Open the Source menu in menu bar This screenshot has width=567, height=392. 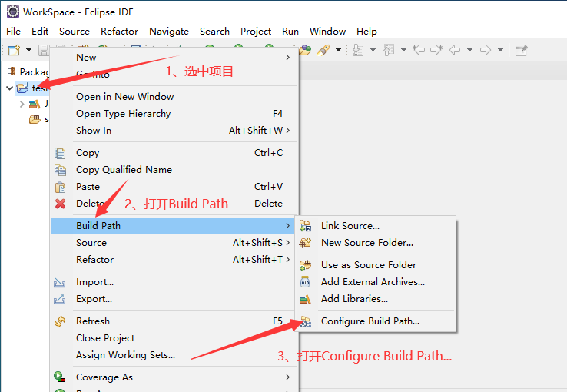(x=75, y=32)
